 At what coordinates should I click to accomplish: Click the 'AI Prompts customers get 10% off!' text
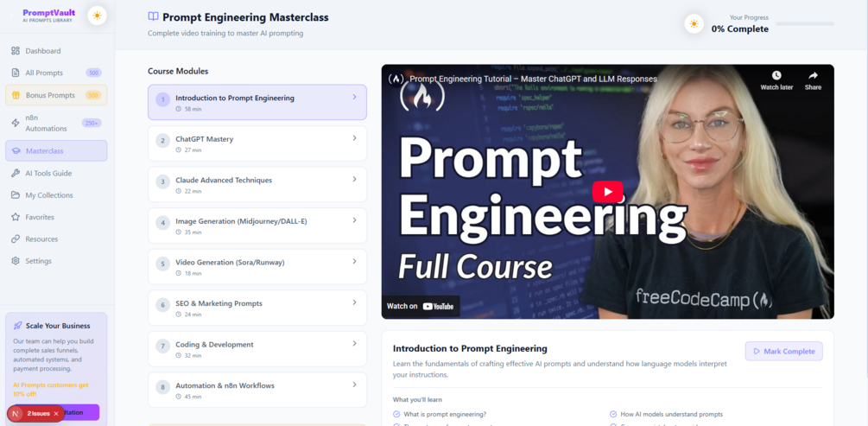(51, 390)
